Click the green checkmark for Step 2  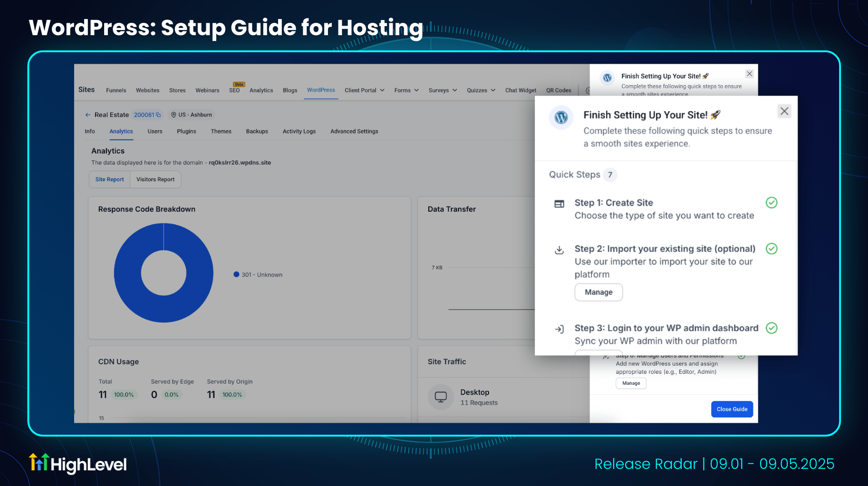[x=772, y=249]
